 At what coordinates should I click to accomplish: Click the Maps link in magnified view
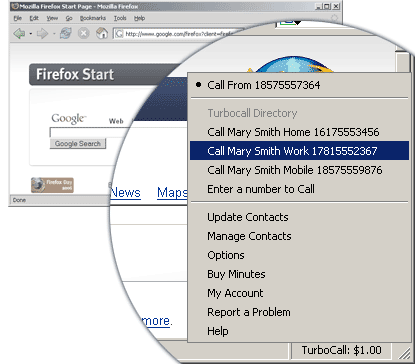point(172,193)
